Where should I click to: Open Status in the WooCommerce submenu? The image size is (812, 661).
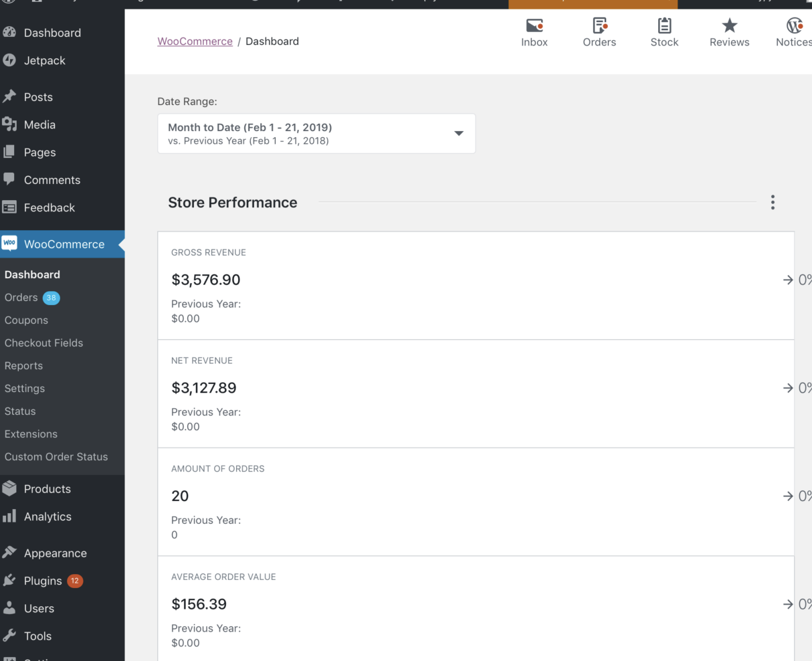(20, 411)
